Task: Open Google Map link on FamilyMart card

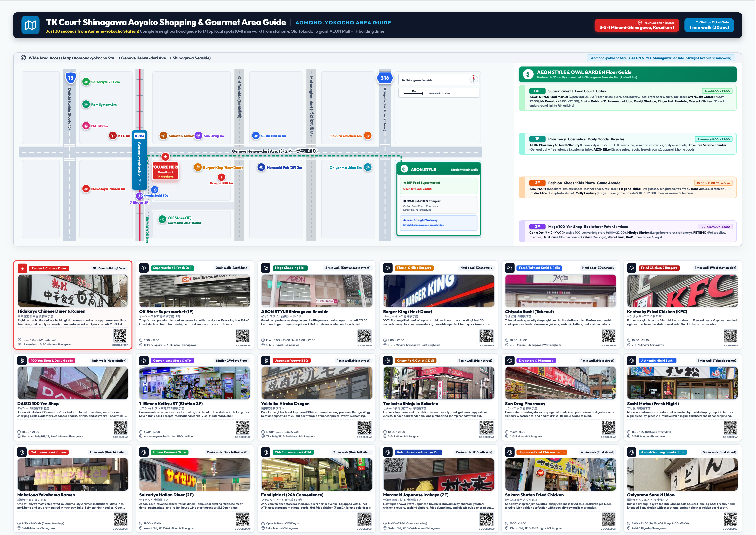Action: (x=364, y=529)
